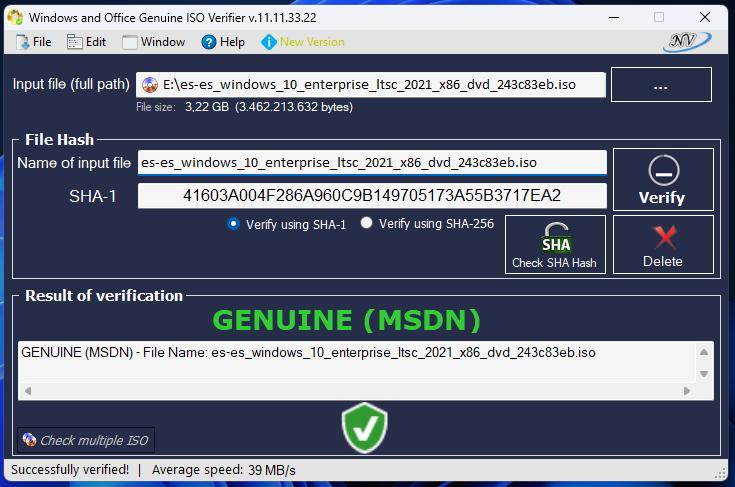Open the Help menu
This screenshot has width=735, height=487.
[223, 42]
